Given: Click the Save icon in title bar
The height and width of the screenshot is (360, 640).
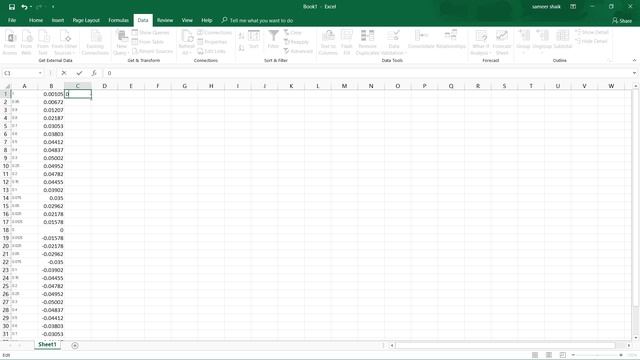Looking at the screenshot, I should point(12,7).
